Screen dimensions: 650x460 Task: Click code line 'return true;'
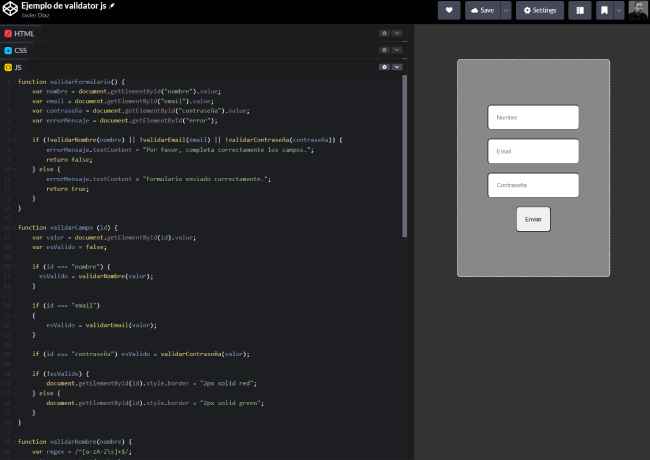tap(67, 189)
